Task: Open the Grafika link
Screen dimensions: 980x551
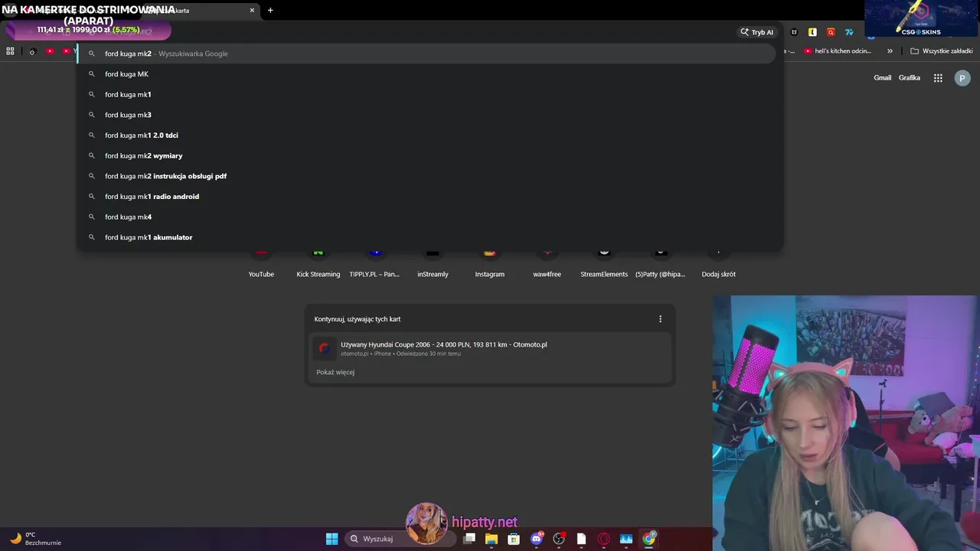Action: click(909, 78)
